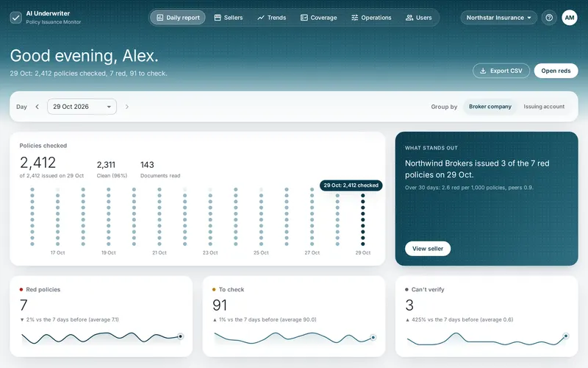The height and width of the screenshot is (368, 588).
Task: Open the AM user avatar menu
Action: pos(569,18)
